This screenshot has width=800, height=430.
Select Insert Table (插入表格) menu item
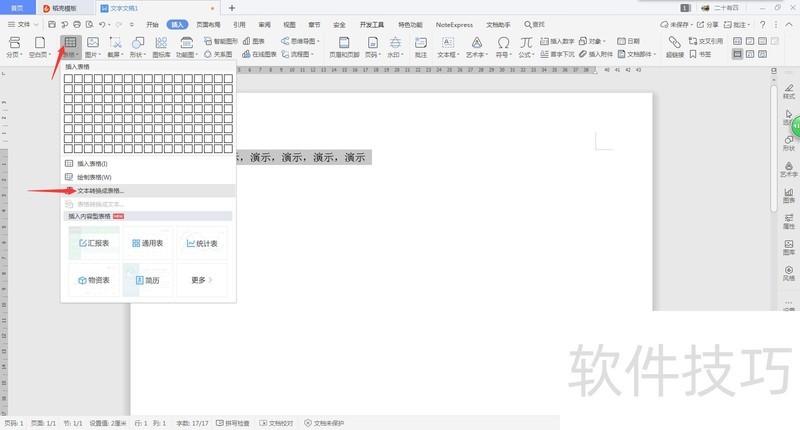[x=148, y=164]
